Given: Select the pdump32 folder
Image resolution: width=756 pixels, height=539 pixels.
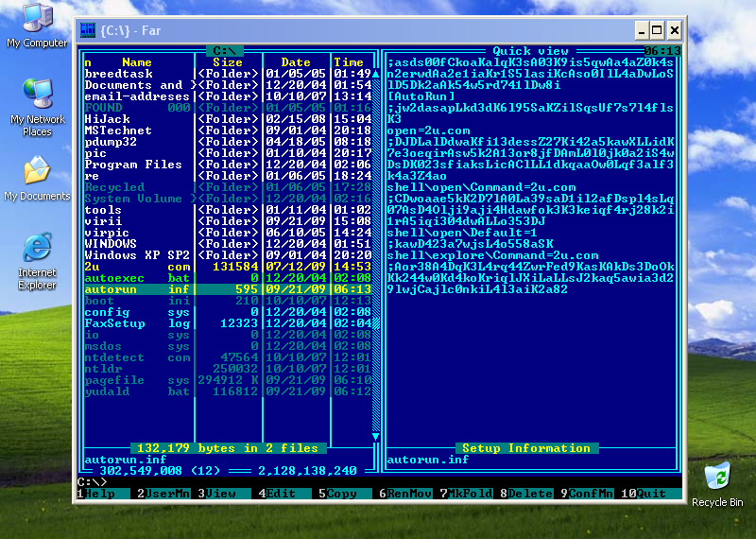Looking at the screenshot, I should [x=228, y=142].
